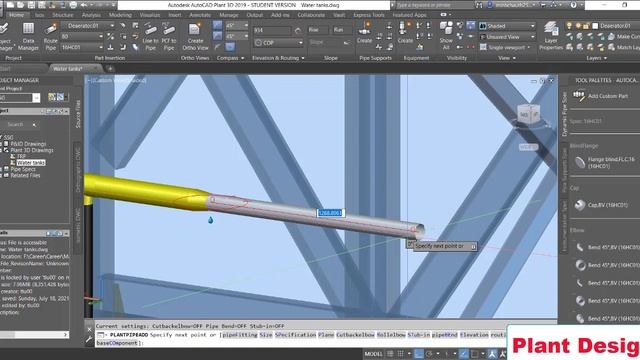Choose the Elevation option in command line

(473, 335)
